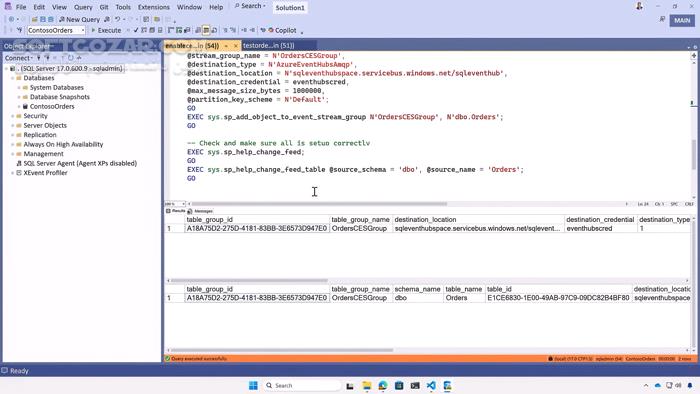
Task: Open the File menu
Action: [21, 7]
